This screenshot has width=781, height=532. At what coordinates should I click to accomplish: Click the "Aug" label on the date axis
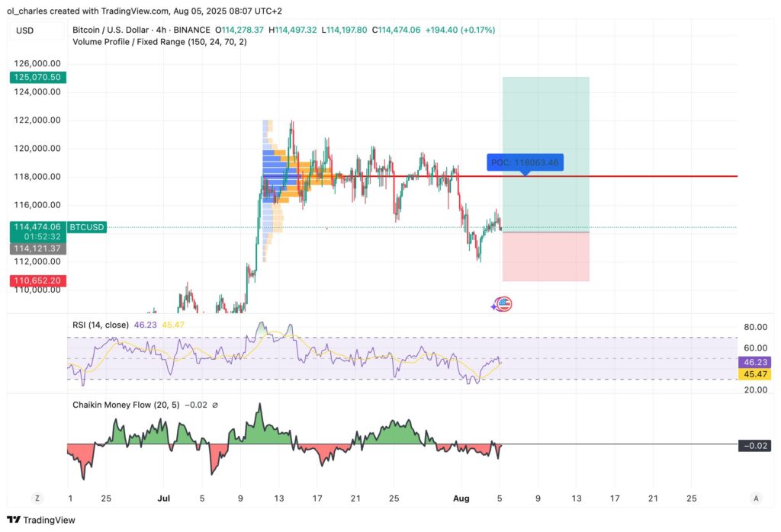[461, 498]
